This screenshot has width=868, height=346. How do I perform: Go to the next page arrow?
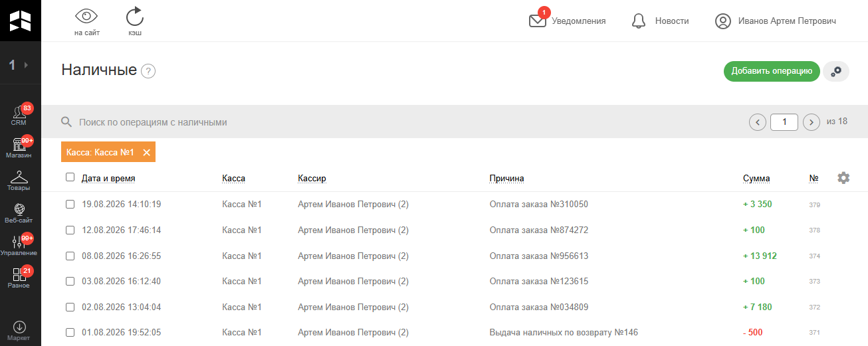pos(812,122)
